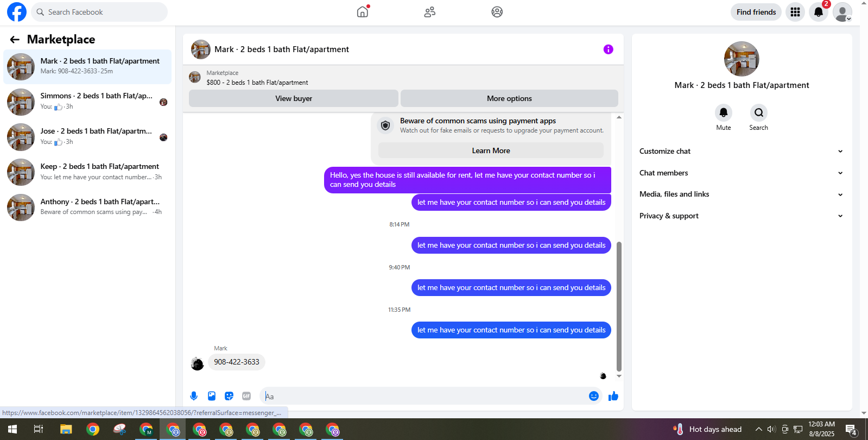
Task: Open the account profile avatar menu
Action: pos(842,12)
